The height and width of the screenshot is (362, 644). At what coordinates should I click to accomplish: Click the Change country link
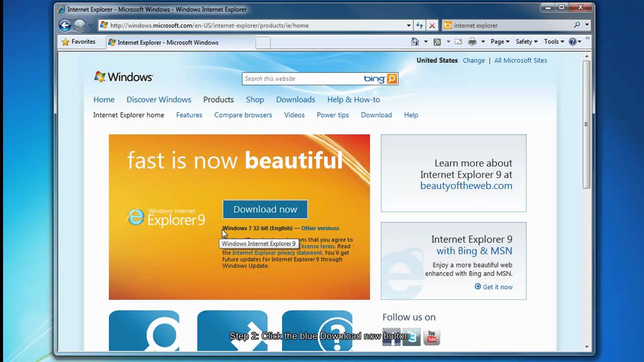click(x=474, y=60)
